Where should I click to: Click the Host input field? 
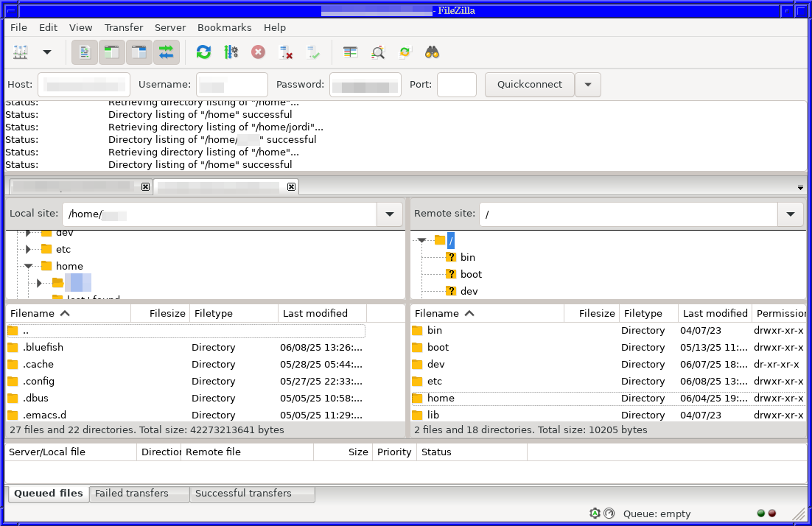[85, 85]
